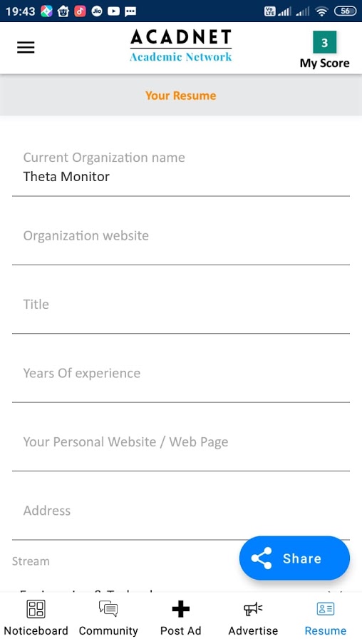Viewport: 362px width, 644px height.
Task: Open the Community chat bubbles icon
Action: point(108,608)
